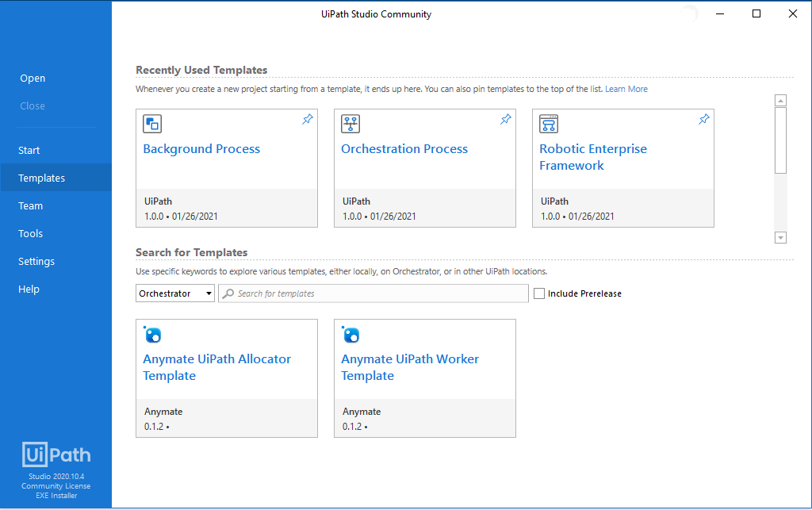
Task: Pin the Robotic Enterprise Framework template
Action: [704, 119]
